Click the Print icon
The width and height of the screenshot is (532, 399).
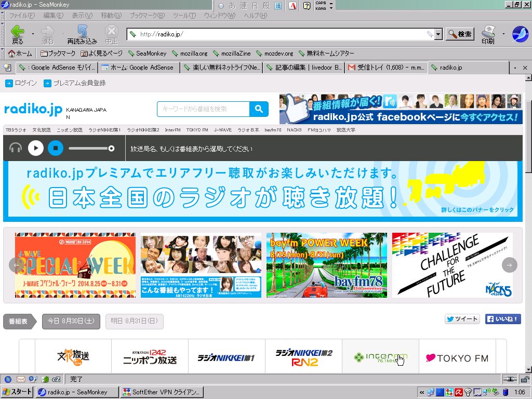[x=488, y=31]
